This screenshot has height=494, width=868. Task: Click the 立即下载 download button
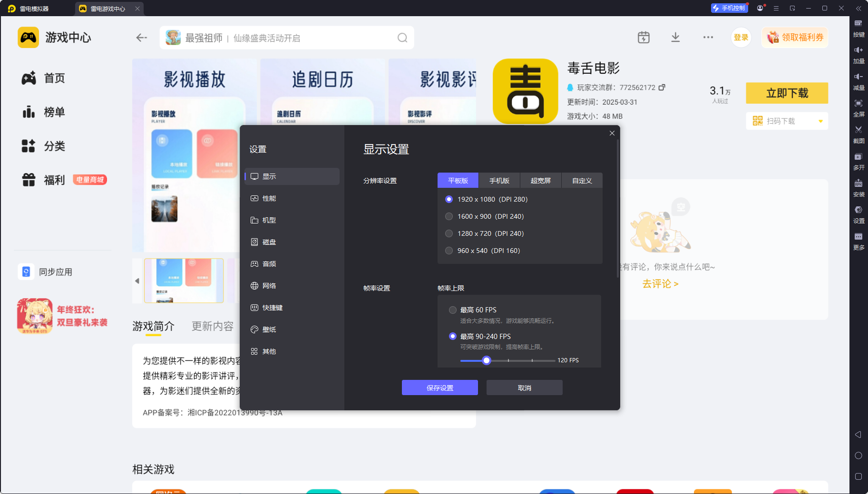[787, 93]
